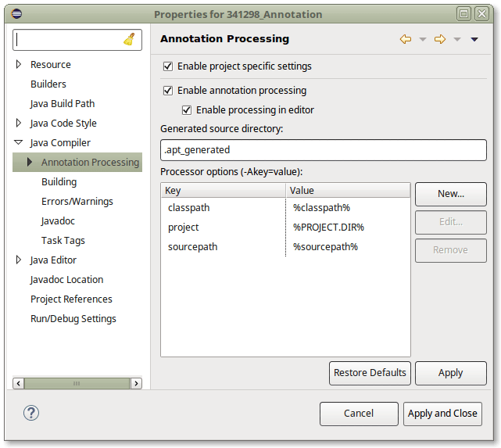Viewport: 501px width, 448px height.
Task: Expand the Java Editor node
Action: tap(19, 260)
